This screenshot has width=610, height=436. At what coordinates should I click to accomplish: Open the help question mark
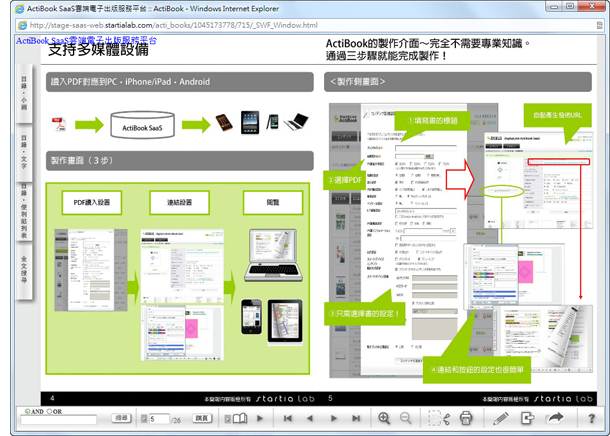coord(591,418)
